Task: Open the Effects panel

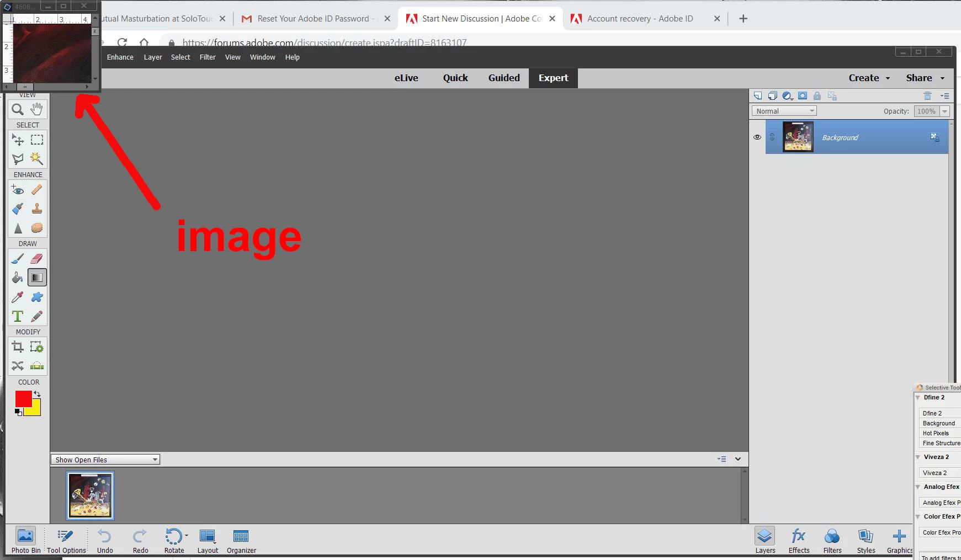Action: [799, 541]
